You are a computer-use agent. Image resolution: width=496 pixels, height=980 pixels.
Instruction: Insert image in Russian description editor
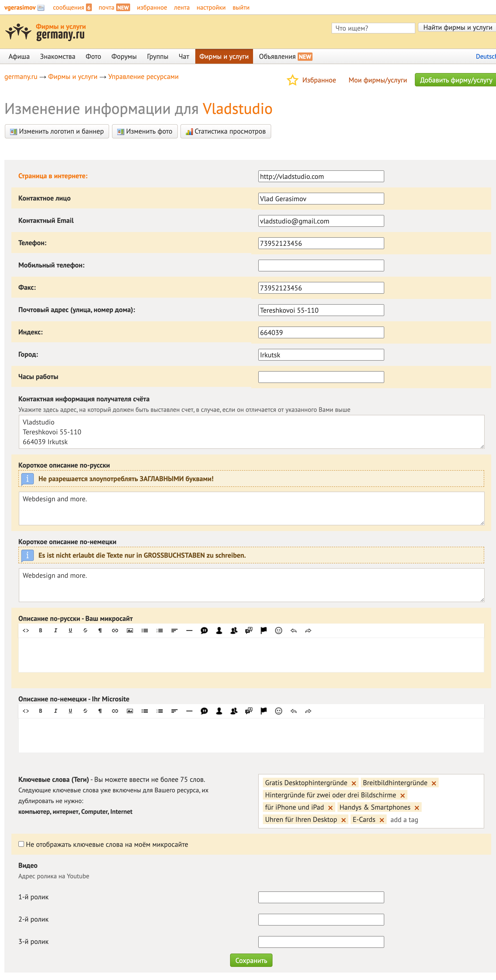tap(130, 630)
